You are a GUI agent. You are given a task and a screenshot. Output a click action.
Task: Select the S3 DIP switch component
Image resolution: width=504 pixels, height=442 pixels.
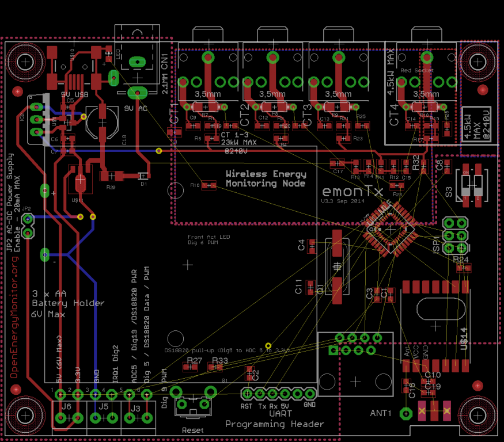click(x=472, y=185)
